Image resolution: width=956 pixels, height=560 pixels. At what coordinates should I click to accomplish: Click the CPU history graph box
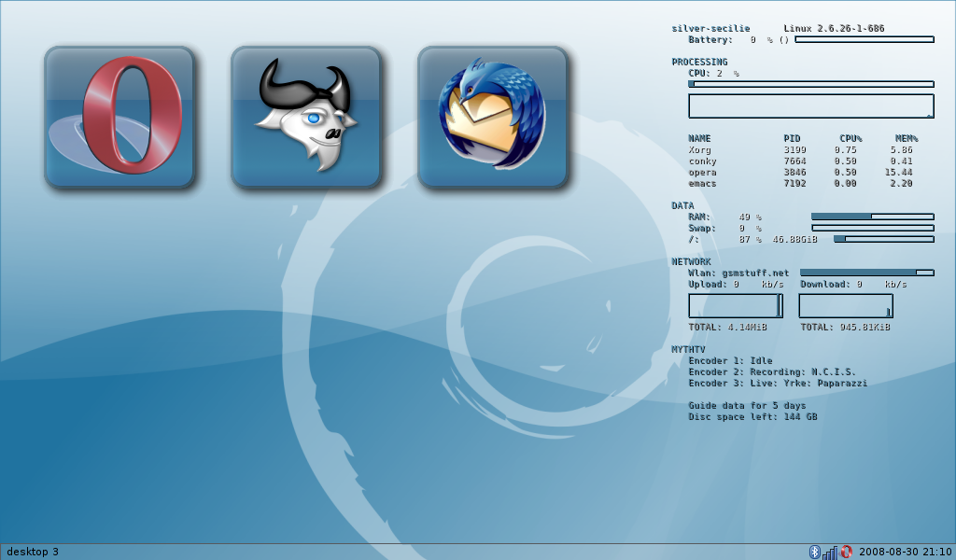point(811,106)
